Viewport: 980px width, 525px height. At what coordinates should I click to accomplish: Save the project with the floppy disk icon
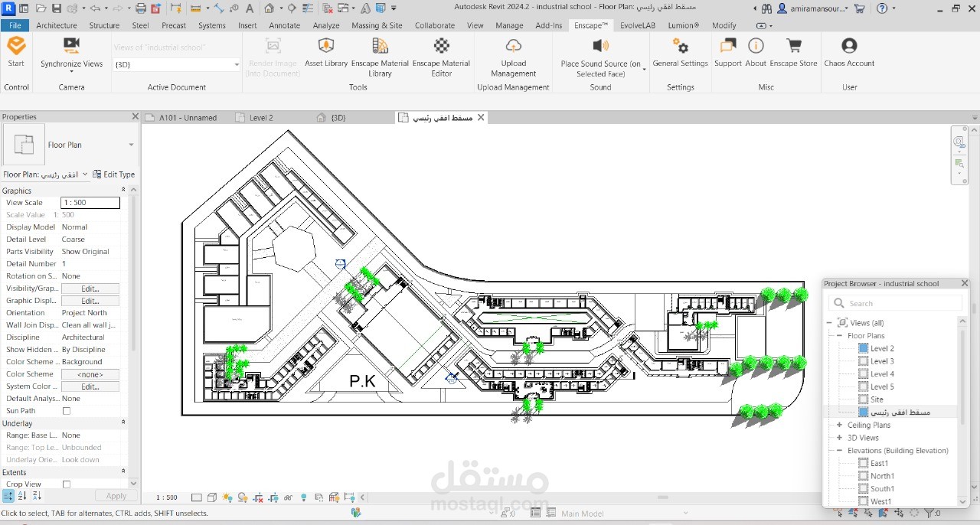pos(57,8)
